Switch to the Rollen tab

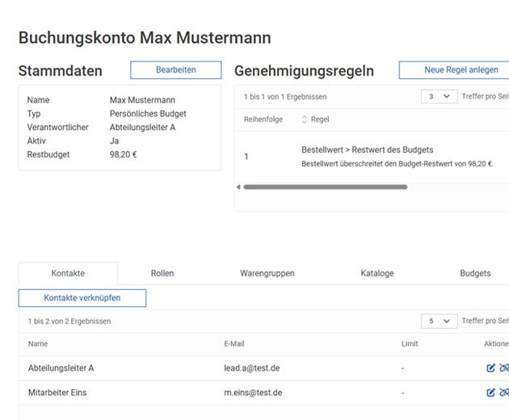click(x=162, y=274)
